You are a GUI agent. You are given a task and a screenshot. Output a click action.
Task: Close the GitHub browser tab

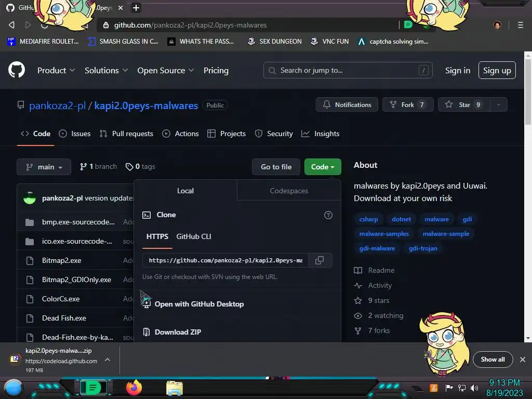coord(121,7)
